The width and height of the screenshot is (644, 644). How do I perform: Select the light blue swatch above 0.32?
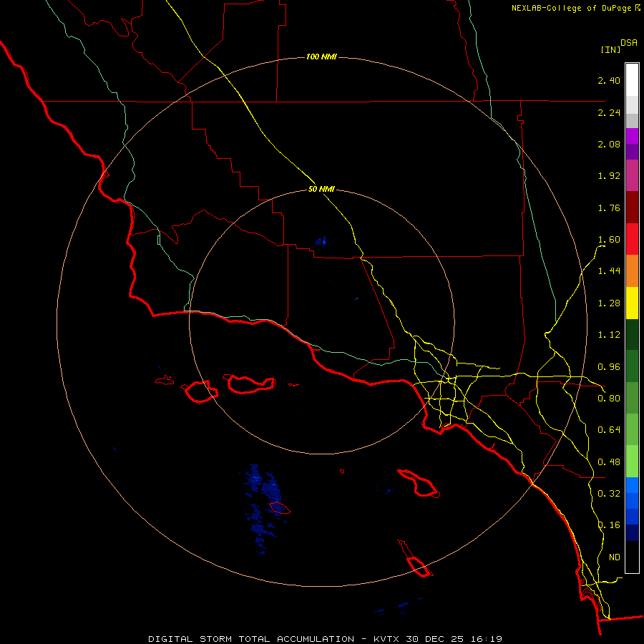click(x=632, y=485)
